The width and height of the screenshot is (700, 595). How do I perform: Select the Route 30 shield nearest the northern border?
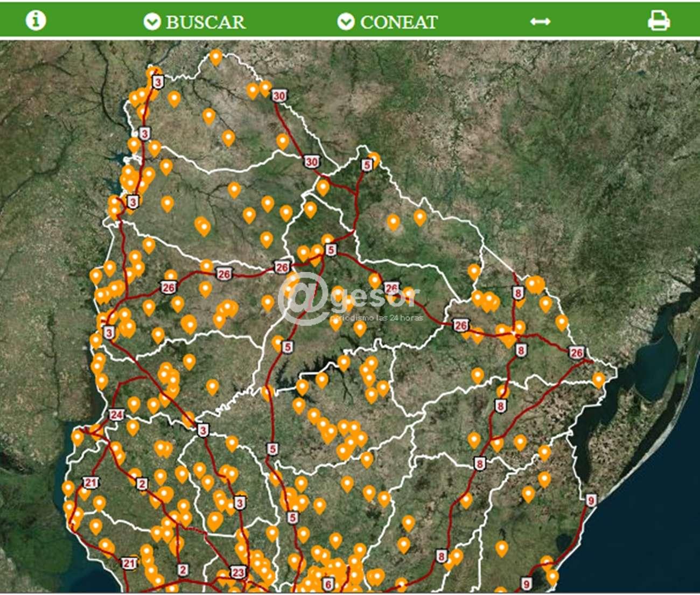278,96
